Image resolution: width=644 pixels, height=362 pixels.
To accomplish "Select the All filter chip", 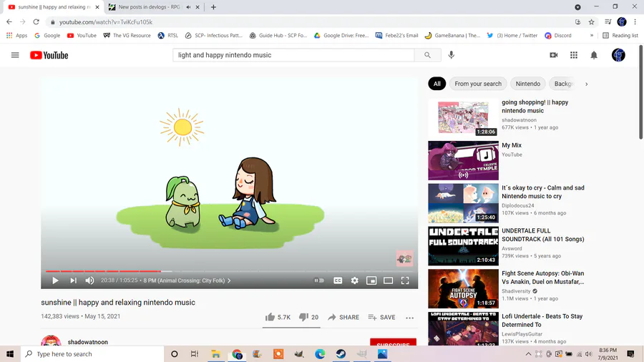I will [436, 84].
